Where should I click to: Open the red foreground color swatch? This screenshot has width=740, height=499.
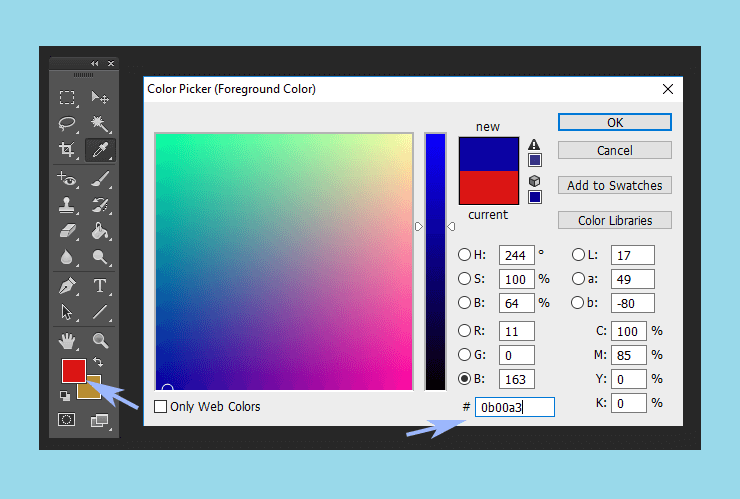pos(74,371)
